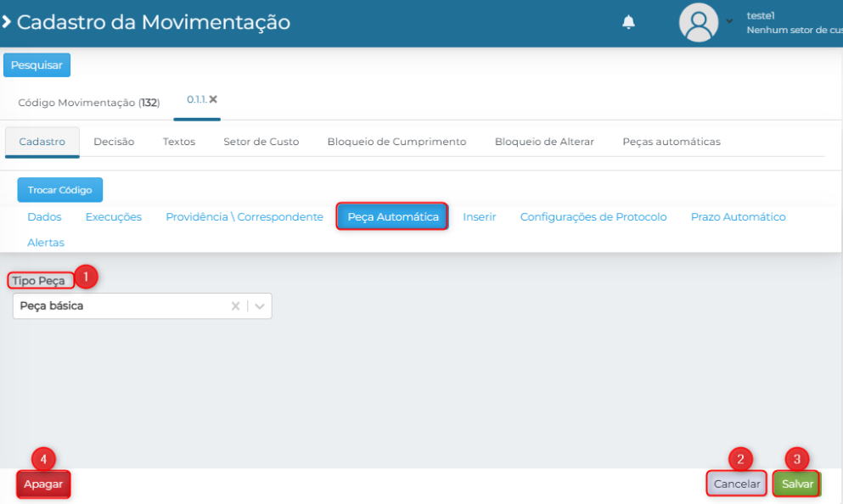Expand the chevron next to the avatar

click(729, 21)
